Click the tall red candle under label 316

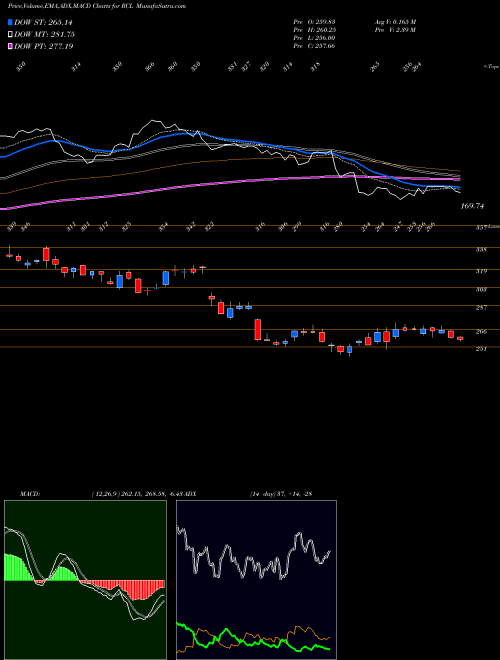(258, 329)
